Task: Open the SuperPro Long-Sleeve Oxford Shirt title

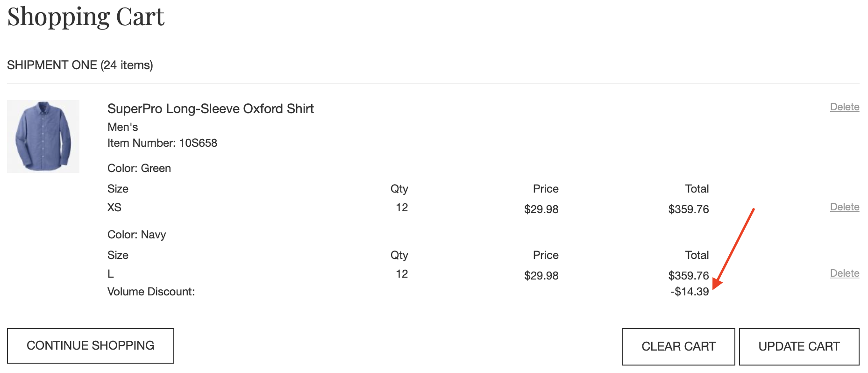Action: coord(210,108)
